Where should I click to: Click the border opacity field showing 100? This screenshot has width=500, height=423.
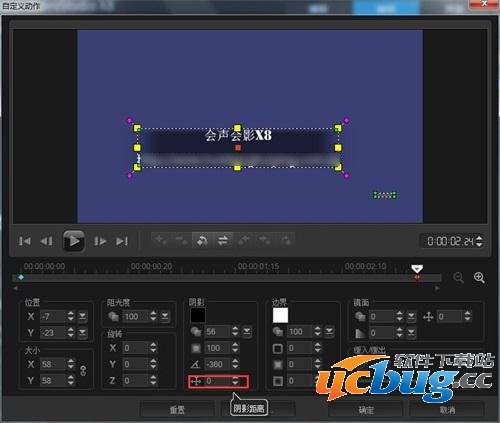[300, 332]
